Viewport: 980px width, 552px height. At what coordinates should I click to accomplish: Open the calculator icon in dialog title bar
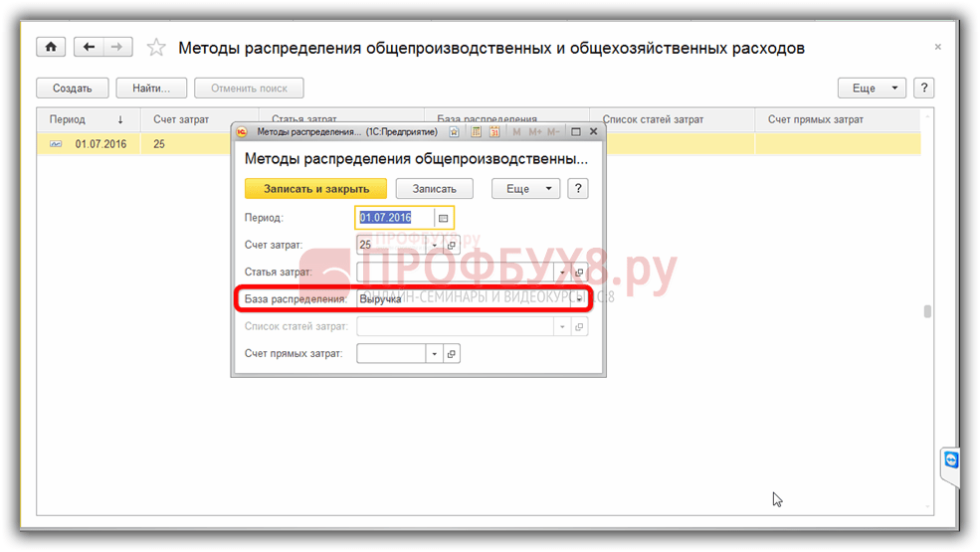476,132
